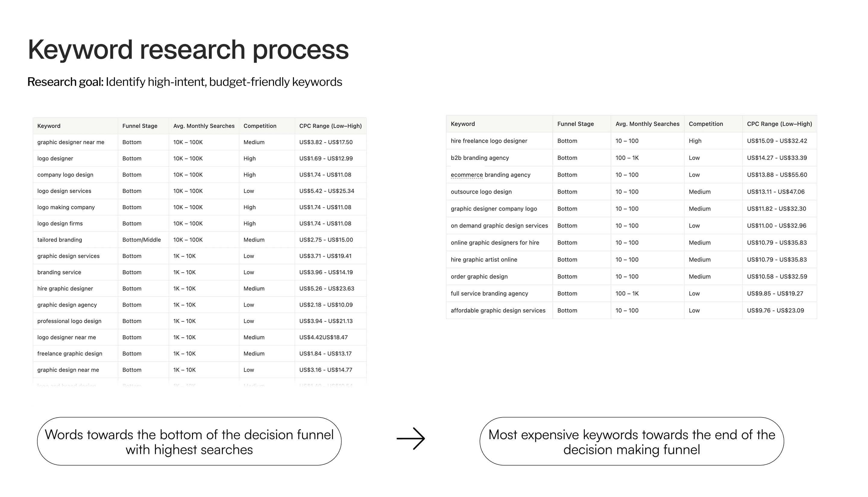Image resolution: width=868 pixels, height=497 pixels.
Task: Click the 'Most expensive keywords' caption box
Action: pos(631,441)
